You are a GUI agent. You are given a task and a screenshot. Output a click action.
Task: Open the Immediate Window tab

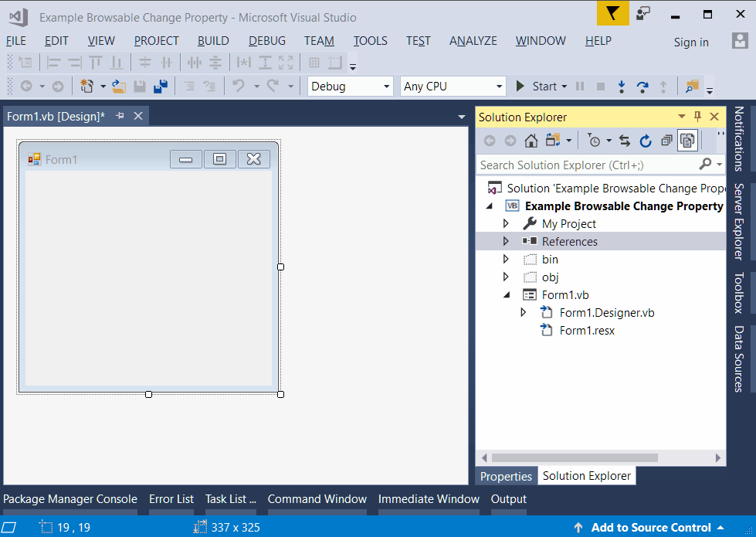[429, 499]
